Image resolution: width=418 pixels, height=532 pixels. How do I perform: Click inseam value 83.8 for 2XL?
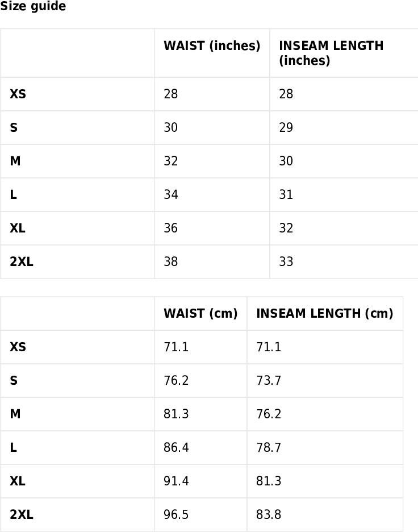(x=269, y=515)
